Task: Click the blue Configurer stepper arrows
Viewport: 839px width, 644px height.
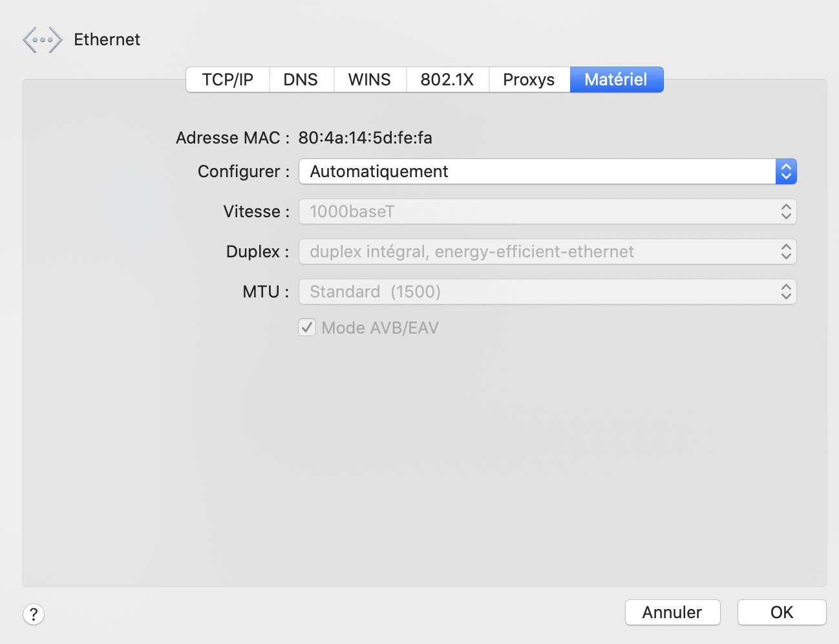Action: click(x=786, y=171)
